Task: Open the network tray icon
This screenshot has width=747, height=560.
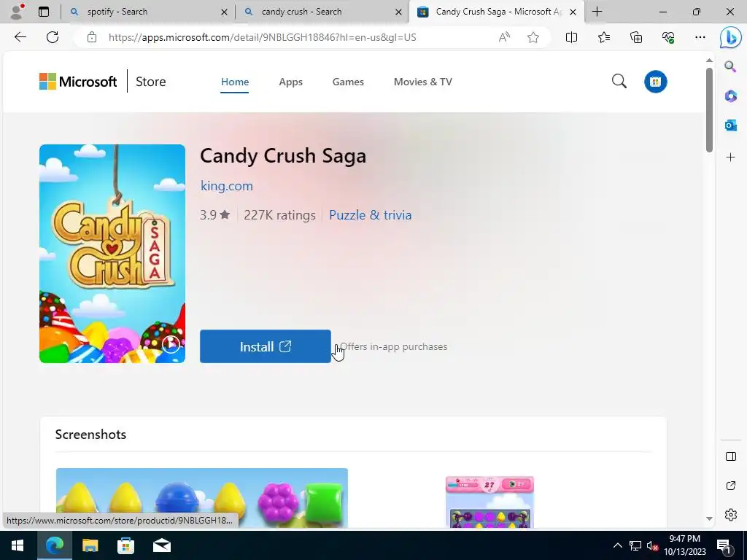Action: [x=635, y=545]
